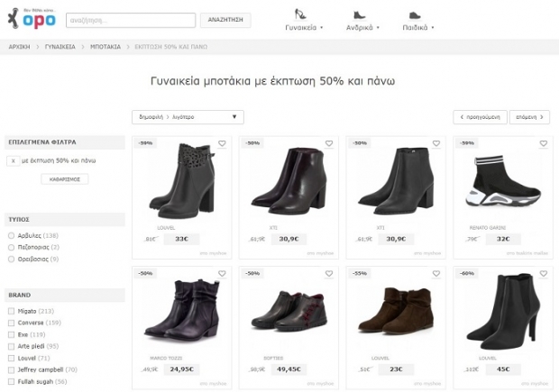Favorite the Marco Tozzi 24,95€ boot
This screenshot has height=392, width=559.
(x=222, y=273)
